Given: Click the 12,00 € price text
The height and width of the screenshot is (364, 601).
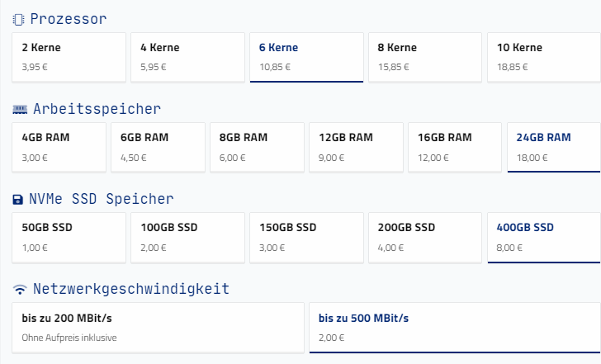Looking at the screenshot, I should click(433, 158).
